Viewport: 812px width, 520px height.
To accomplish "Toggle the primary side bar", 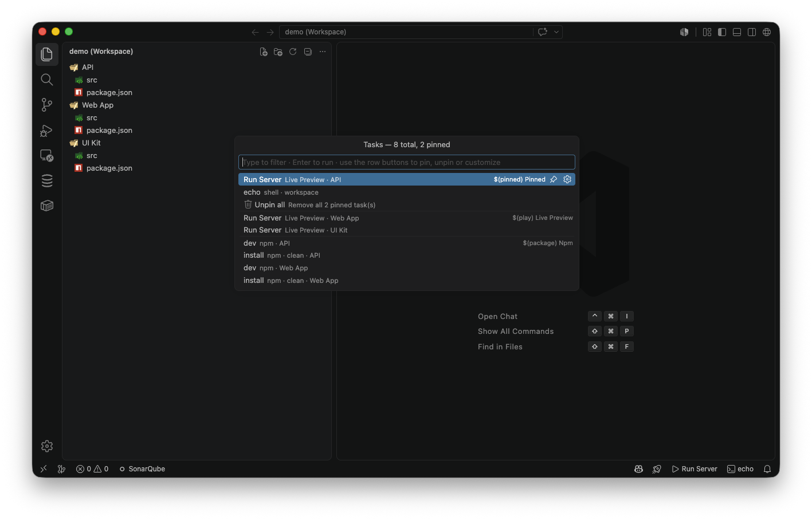I will click(722, 32).
